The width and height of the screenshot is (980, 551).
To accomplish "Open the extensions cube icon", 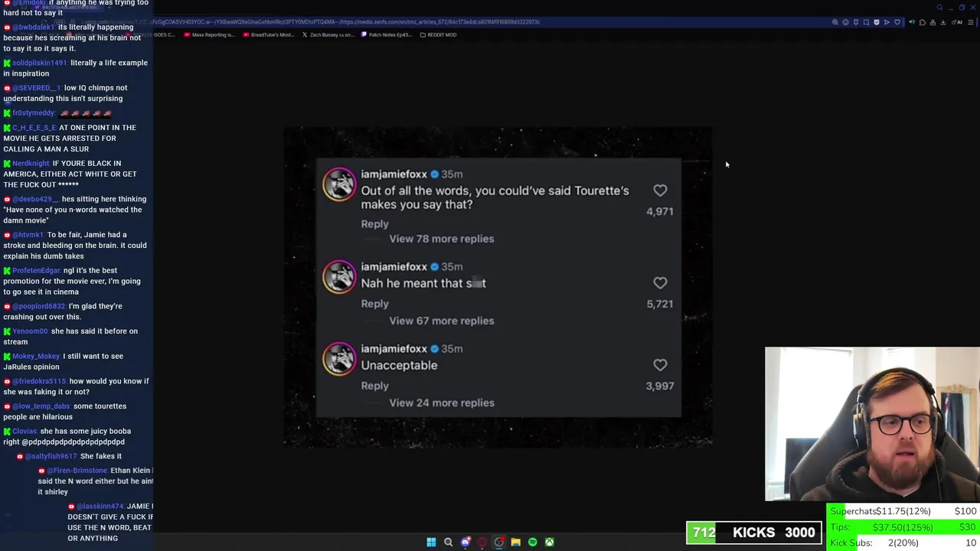I will tap(923, 22).
